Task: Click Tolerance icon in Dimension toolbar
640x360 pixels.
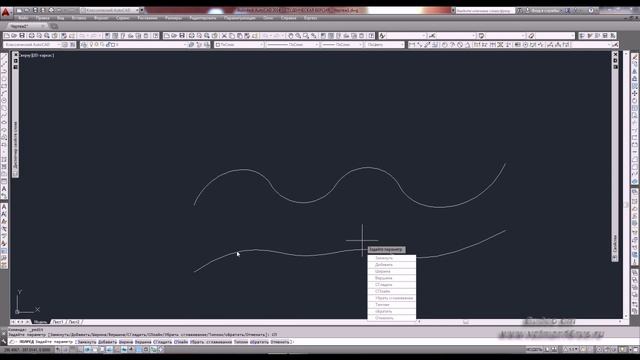Action: click(518, 44)
